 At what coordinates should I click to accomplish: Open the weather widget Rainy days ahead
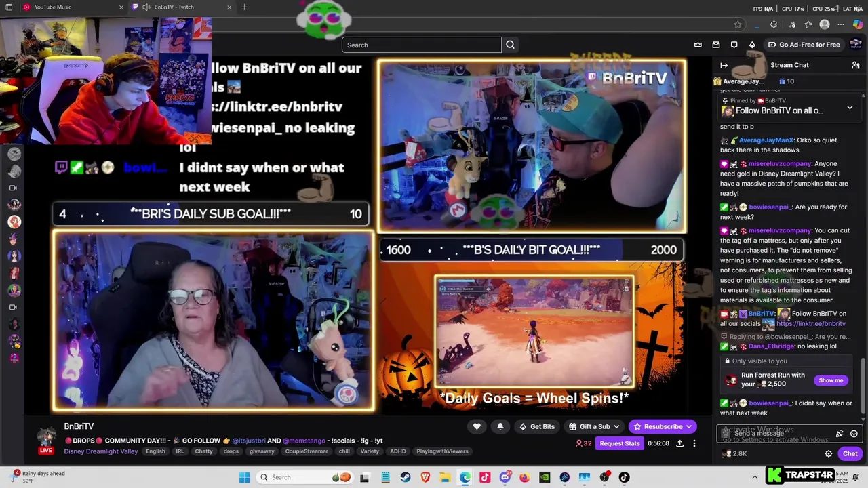[x=39, y=477]
